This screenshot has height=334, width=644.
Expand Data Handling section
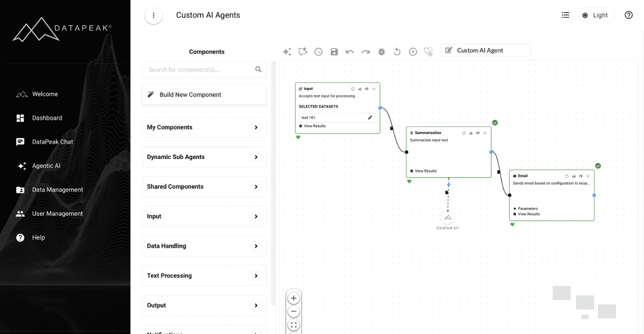(204, 246)
